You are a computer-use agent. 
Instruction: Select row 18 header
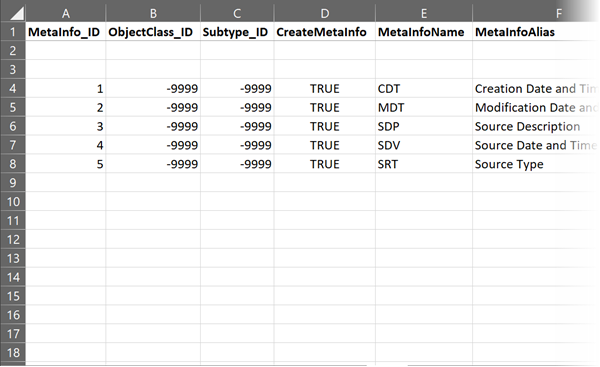13,352
